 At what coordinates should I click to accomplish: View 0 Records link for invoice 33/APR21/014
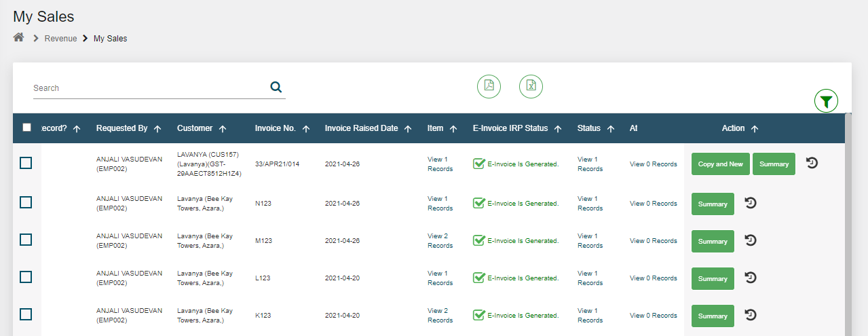tap(654, 164)
